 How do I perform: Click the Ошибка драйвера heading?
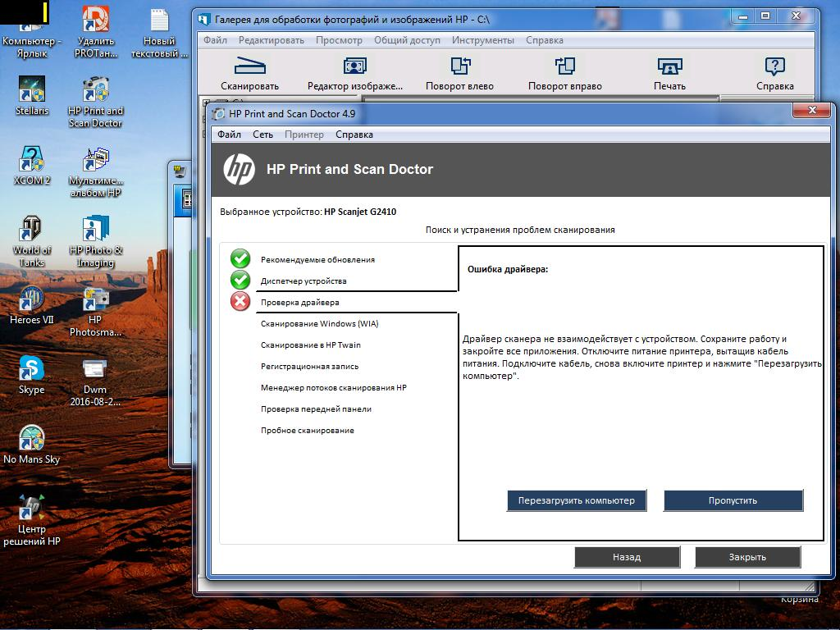click(x=508, y=269)
